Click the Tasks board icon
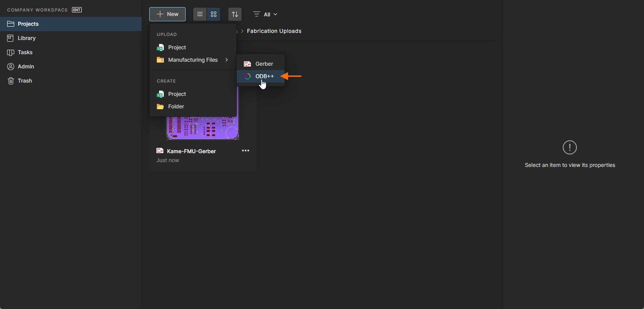 tap(11, 52)
